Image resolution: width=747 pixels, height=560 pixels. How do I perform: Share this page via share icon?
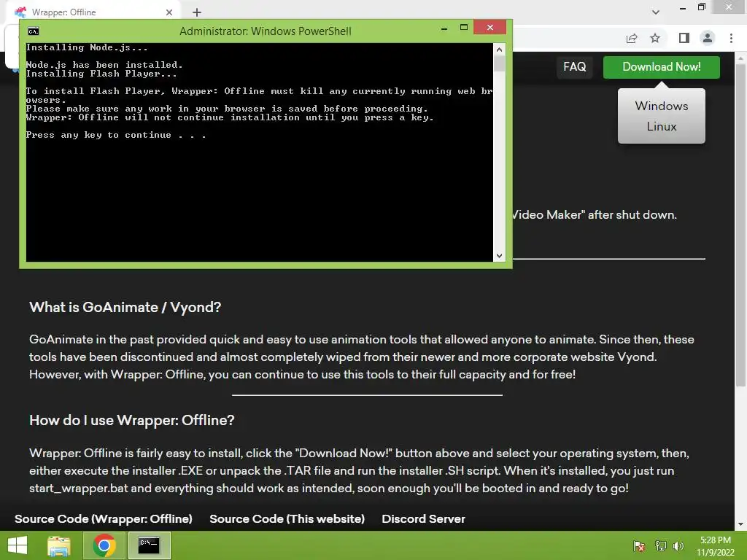[x=632, y=39]
